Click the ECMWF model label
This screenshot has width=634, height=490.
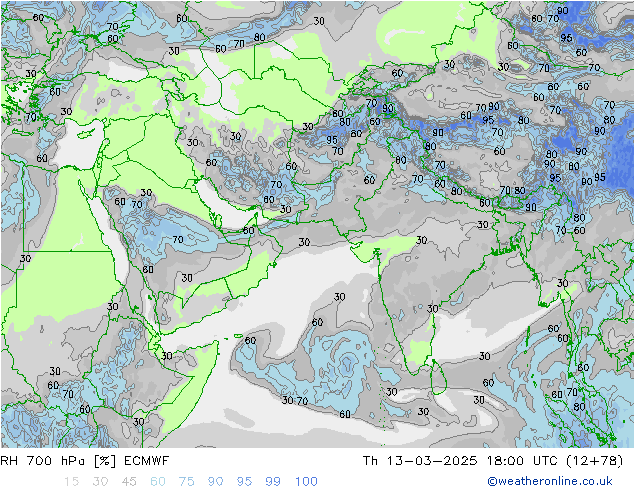click(x=146, y=461)
